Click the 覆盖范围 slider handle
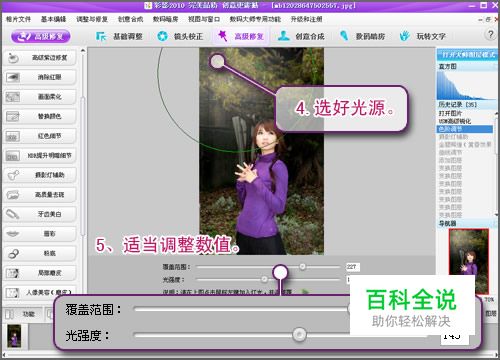This screenshot has width=500, height=360. pyautogui.click(x=302, y=267)
